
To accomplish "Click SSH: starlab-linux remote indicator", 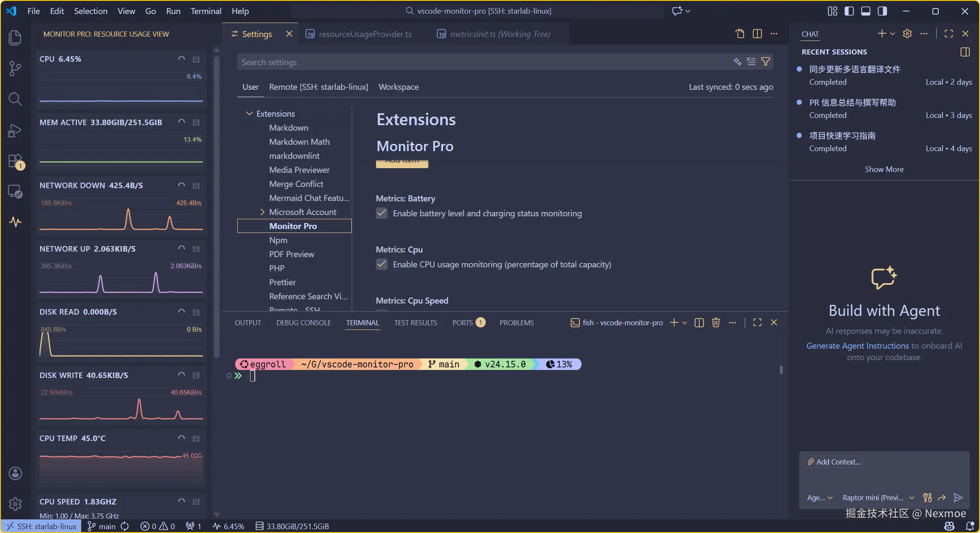I will click(42, 526).
